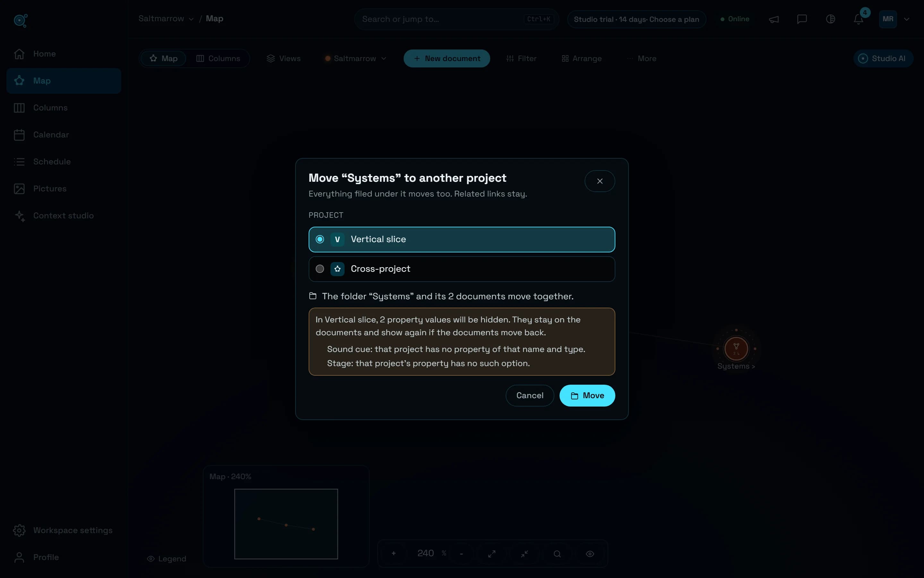Click the app logo in the sidebar
This screenshot has height=578, width=924.
21,20
